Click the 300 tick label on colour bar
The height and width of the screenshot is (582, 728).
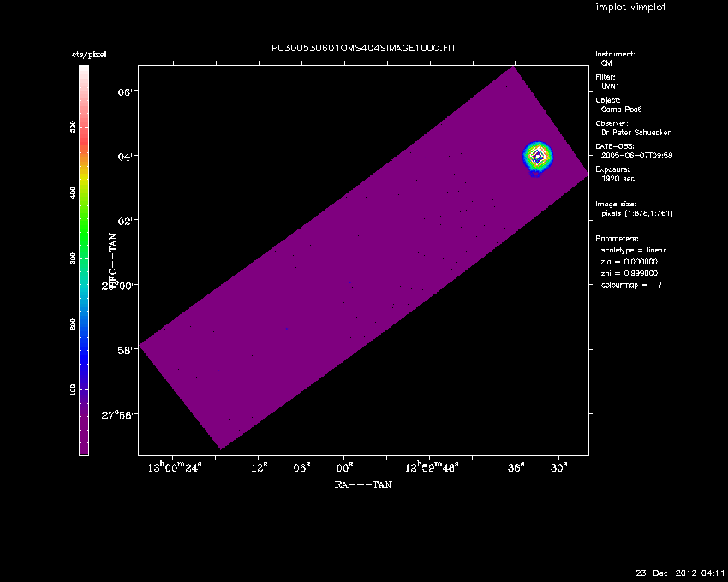tap(73, 258)
